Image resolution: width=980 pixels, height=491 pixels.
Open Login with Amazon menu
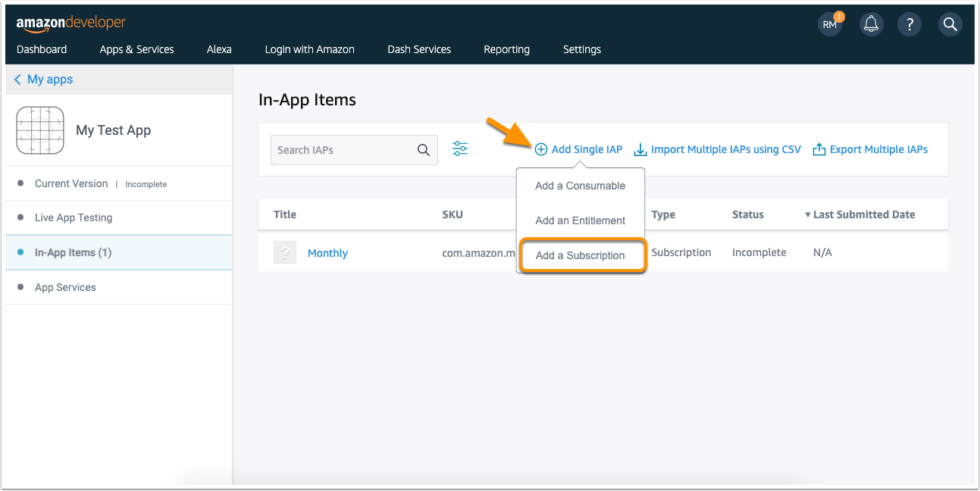point(310,49)
